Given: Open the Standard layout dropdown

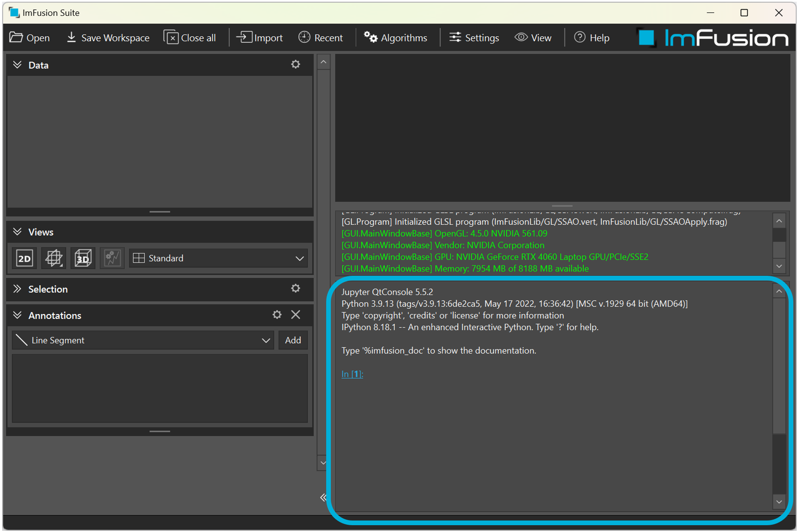Looking at the screenshot, I should click(218, 258).
